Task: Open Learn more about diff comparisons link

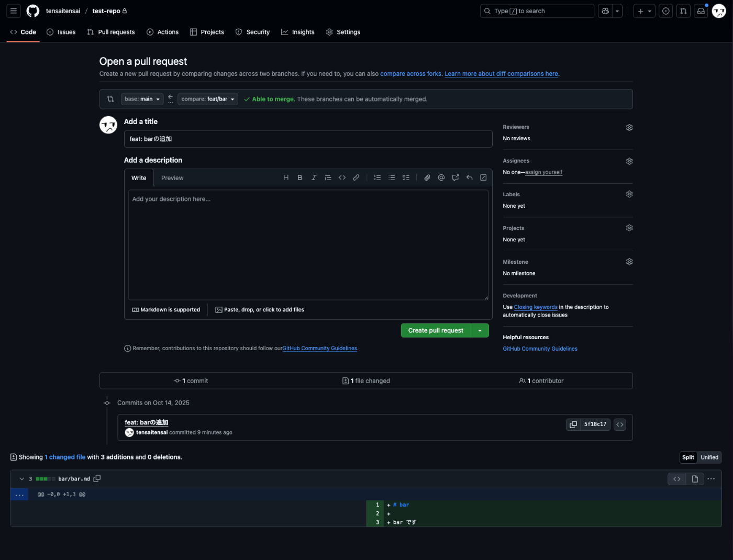Action: coord(502,74)
